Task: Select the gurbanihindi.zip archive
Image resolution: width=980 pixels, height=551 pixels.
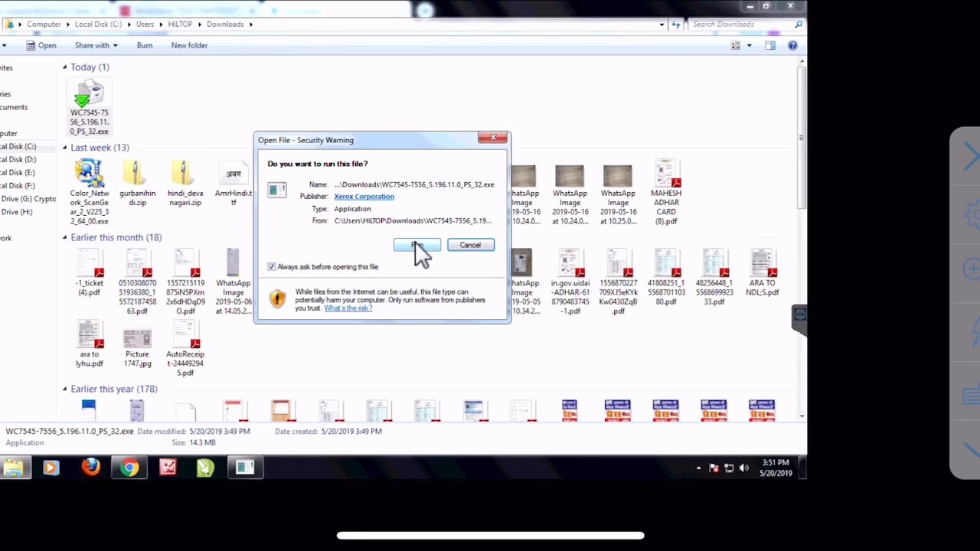Action: pos(137,182)
